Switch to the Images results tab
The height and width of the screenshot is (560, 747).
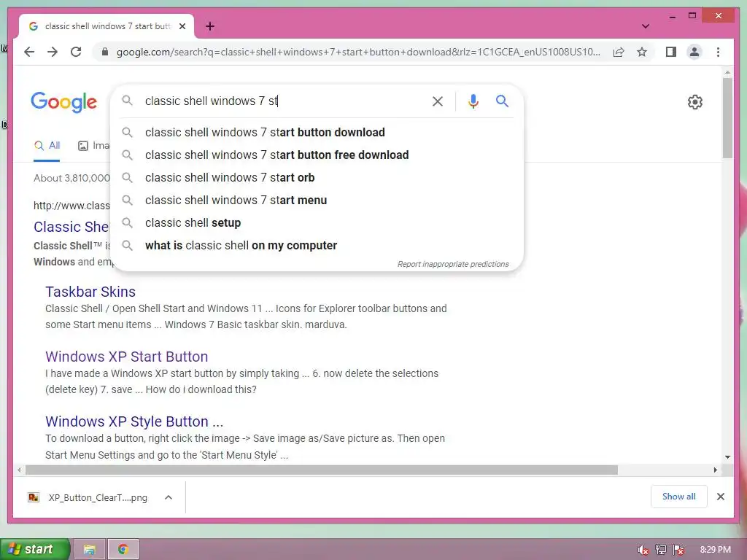[x=94, y=146]
